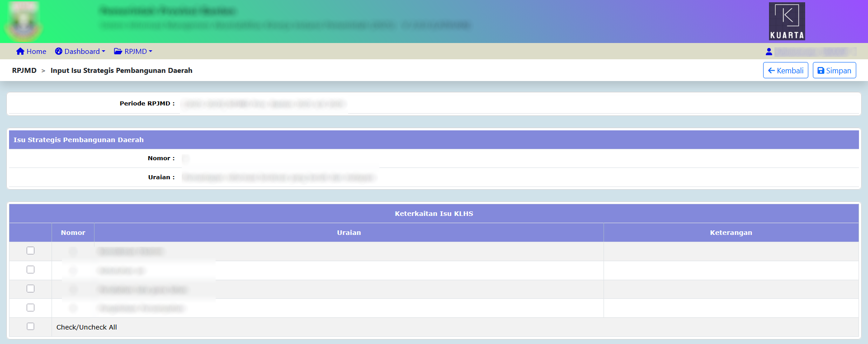
Task: Click the KUARTA logo
Action: [787, 21]
